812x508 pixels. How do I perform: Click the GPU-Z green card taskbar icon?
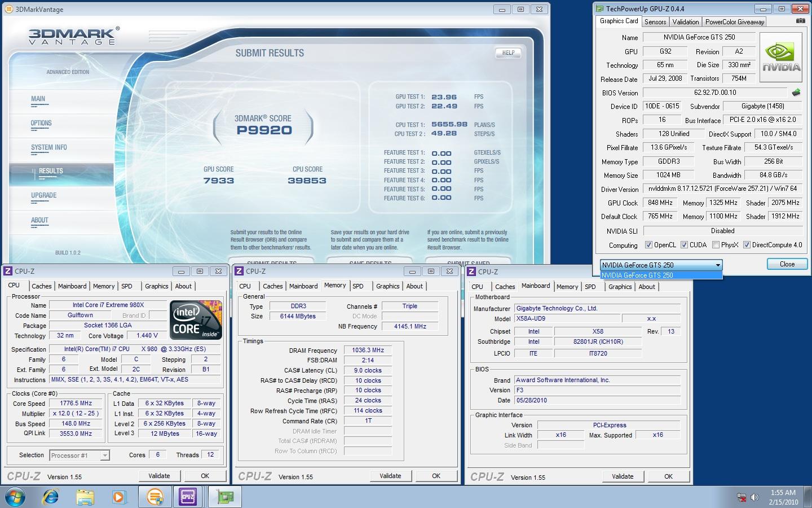[x=225, y=497]
